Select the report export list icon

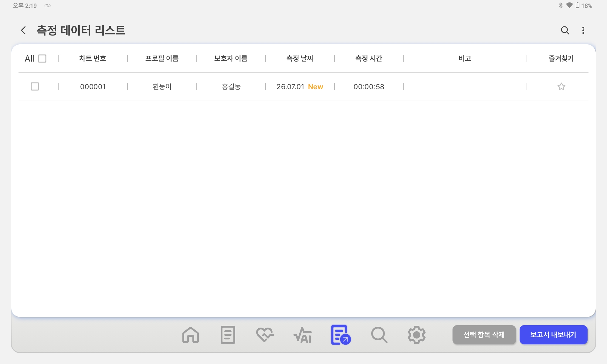(x=341, y=335)
